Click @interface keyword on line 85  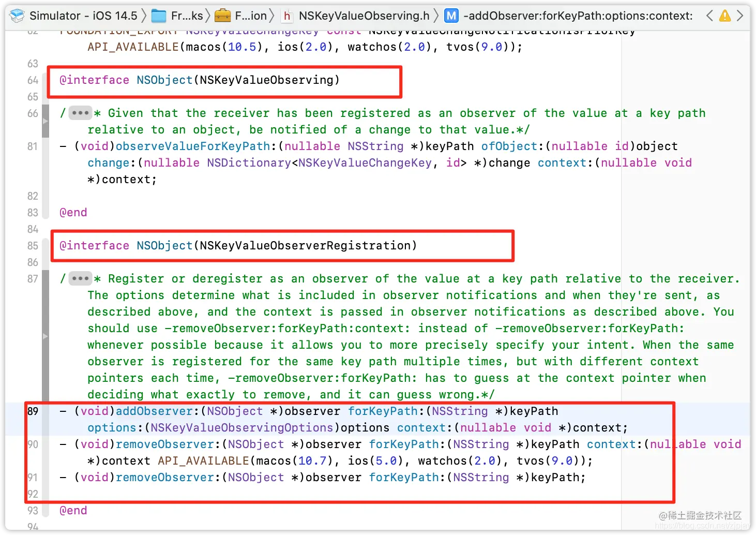tap(94, 245)
